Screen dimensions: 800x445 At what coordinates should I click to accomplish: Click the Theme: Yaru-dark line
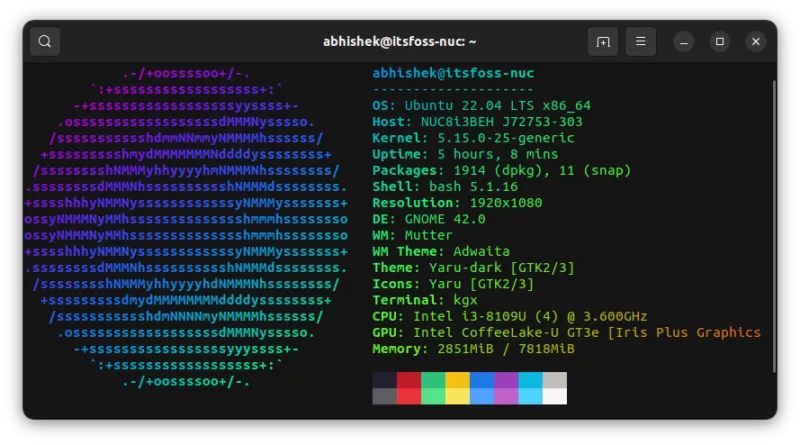pyautogui.click(x=473, y=268)
